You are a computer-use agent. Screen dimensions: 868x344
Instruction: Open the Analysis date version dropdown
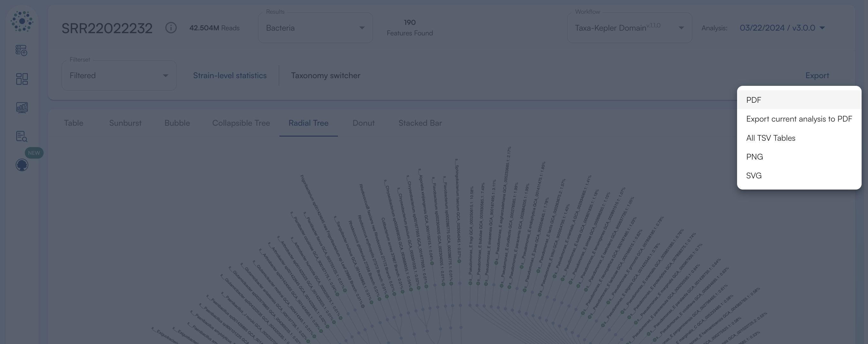[781, 28]
